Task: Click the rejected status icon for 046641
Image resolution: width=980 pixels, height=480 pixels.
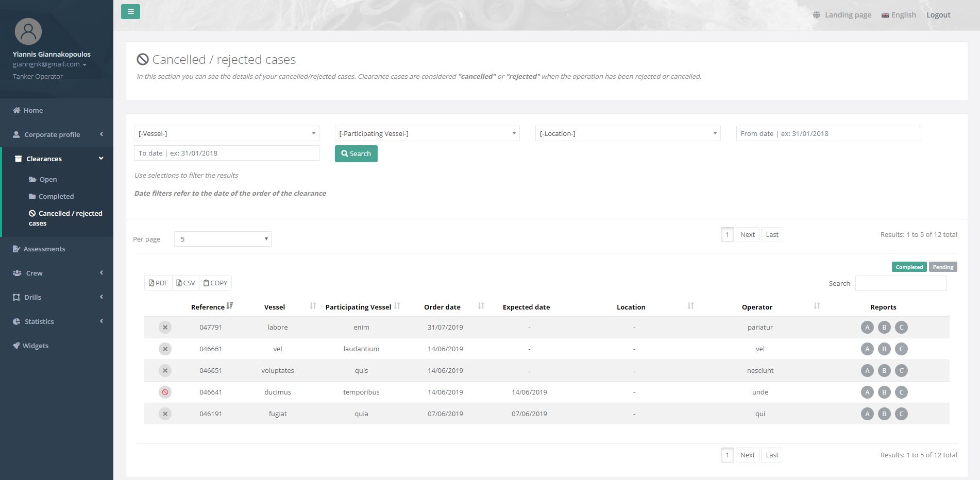Action: pyautogui.click(x=165, y=392)
